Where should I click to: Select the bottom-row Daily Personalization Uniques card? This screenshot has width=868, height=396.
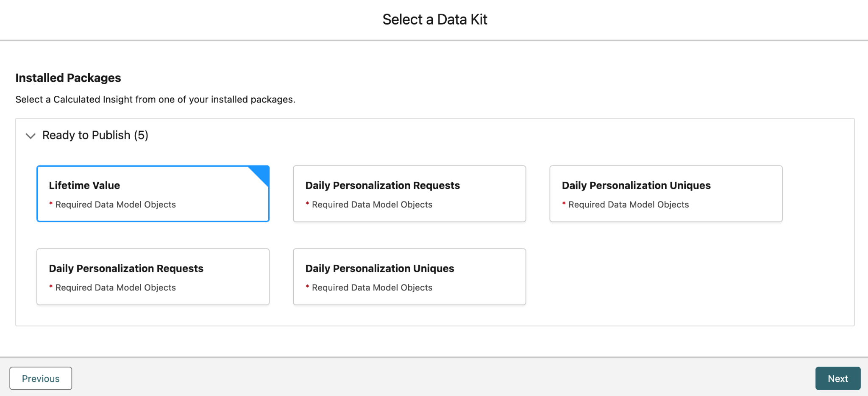point(409,277)
